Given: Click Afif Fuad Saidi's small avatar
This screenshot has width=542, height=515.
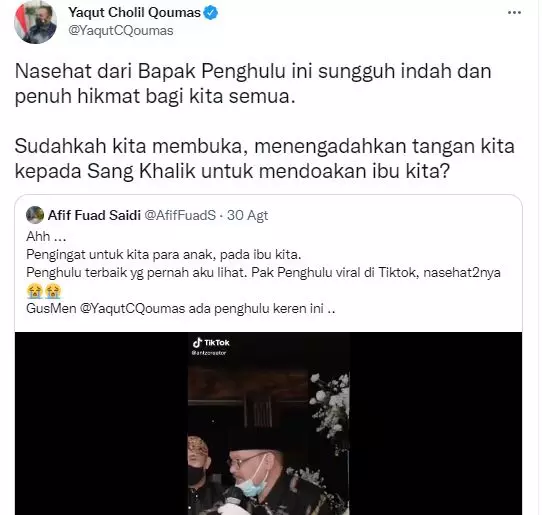Looking at the screenshot, I should (x=35, y=215).
